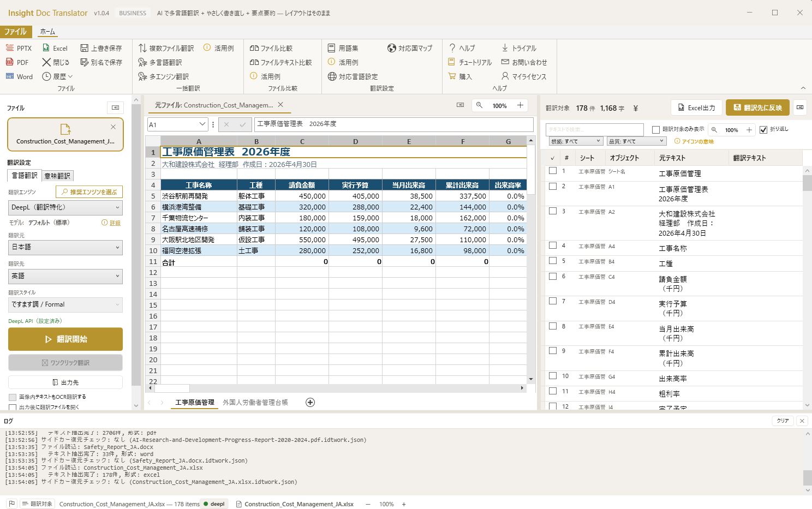812x509 pixels.
Task: Collapse the ribbon with chevron
Action: (803, 88)
